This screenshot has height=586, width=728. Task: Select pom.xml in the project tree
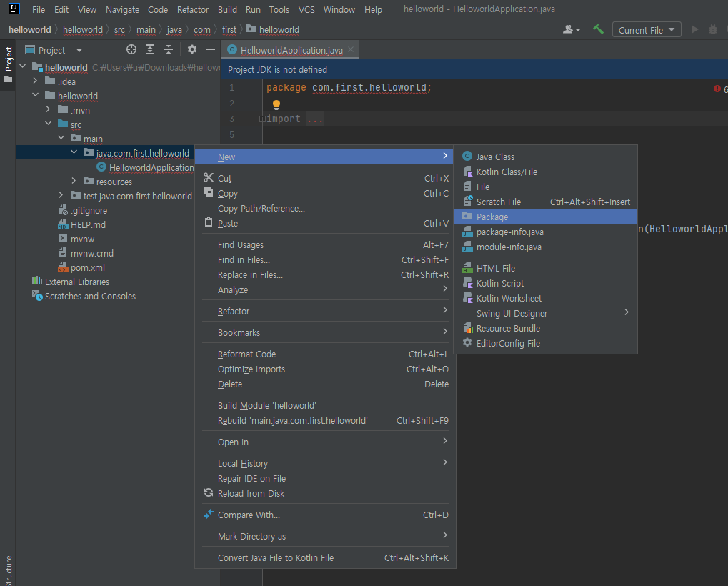coord(87,267)
